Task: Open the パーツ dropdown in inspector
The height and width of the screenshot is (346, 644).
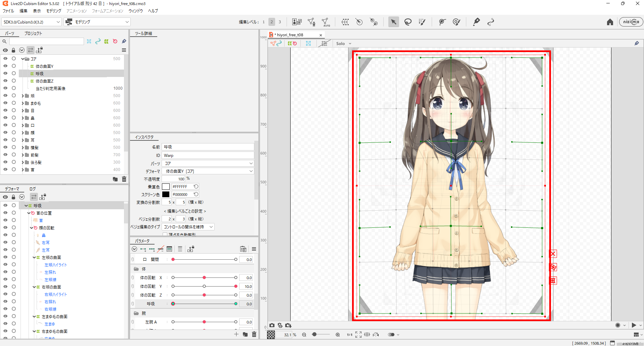Action: 208,163
